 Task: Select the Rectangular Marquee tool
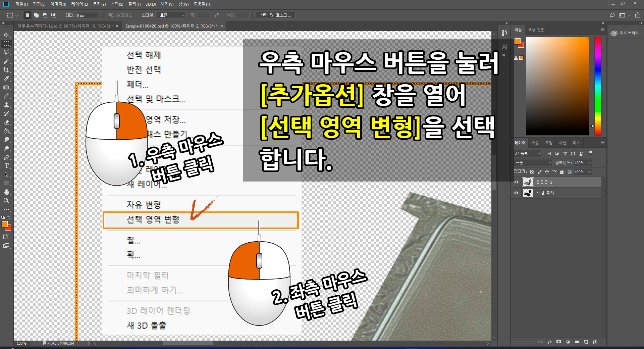click(x=6, y=44)
